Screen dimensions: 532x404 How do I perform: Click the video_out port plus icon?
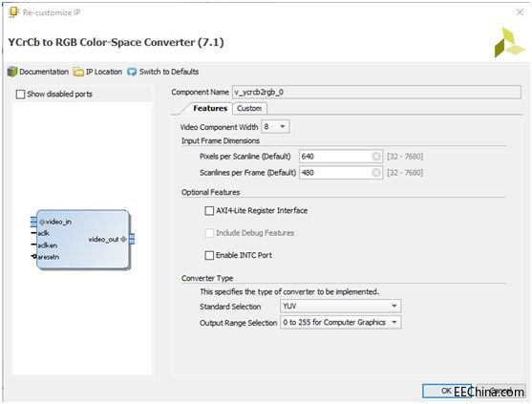click(123, 239)
